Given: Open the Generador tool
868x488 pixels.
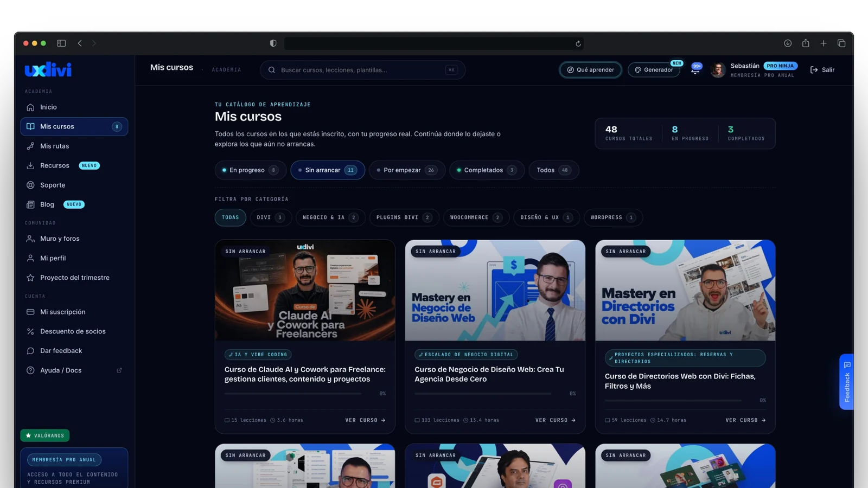Looking at the screenshot, I should [654, 70].
